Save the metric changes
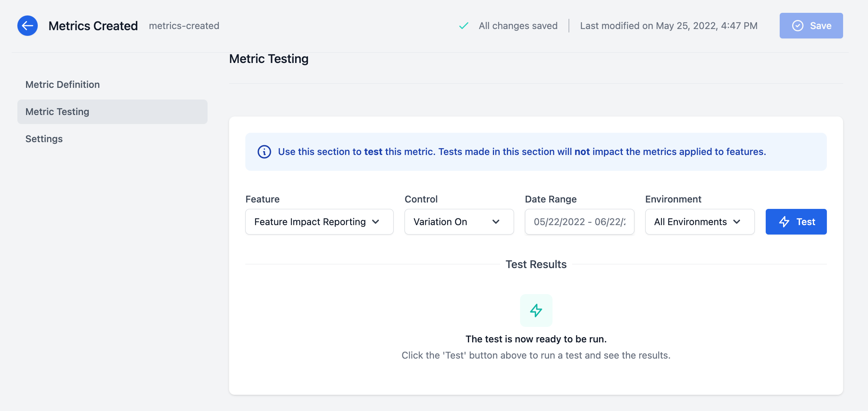Viewport: 868px width, 411px height. 811,26
